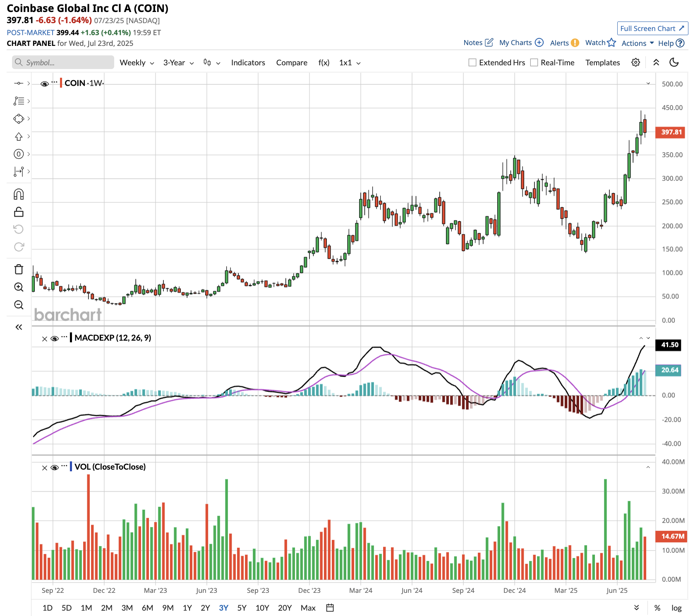Hide the VOL indicator
Viewport: 700px width, 616px height.
(55, 468)
